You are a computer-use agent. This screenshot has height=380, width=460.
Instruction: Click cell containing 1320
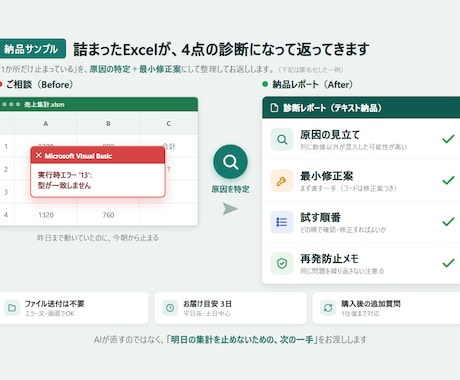pyautogui.click(x=46, y=215)
